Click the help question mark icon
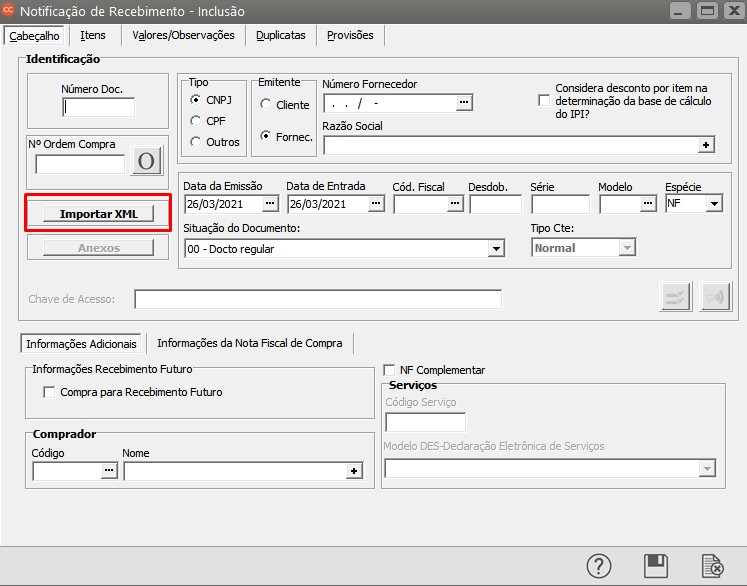 [598, 565]
